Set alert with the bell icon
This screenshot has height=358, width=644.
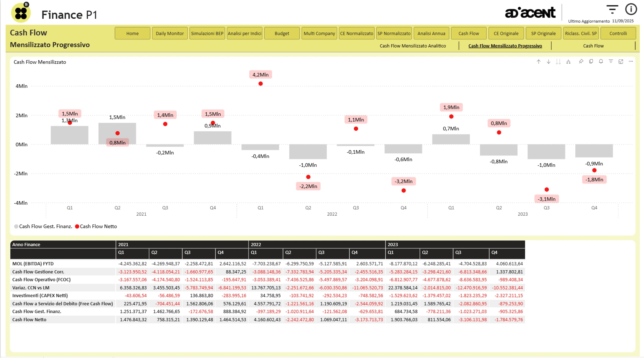[601, 62]
